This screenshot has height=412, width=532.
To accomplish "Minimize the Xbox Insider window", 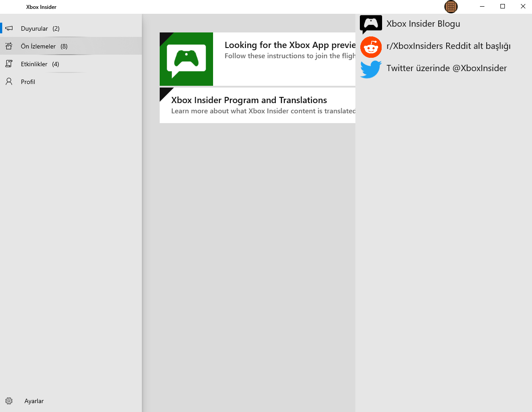I will coord(482,6).
